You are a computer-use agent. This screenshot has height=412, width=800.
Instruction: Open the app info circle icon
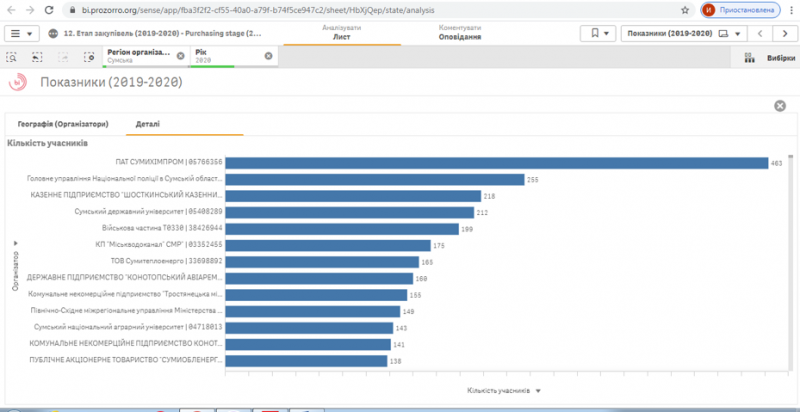click(x=53, y=34)
